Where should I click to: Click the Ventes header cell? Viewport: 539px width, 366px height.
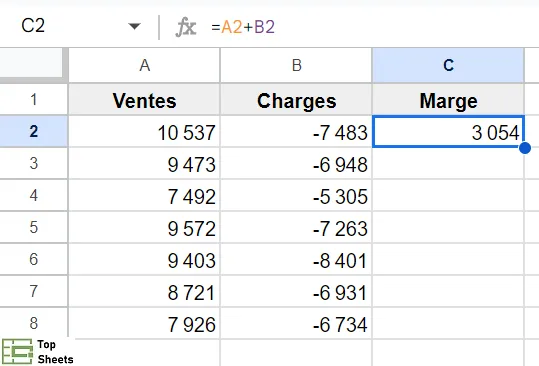[144, 100]
